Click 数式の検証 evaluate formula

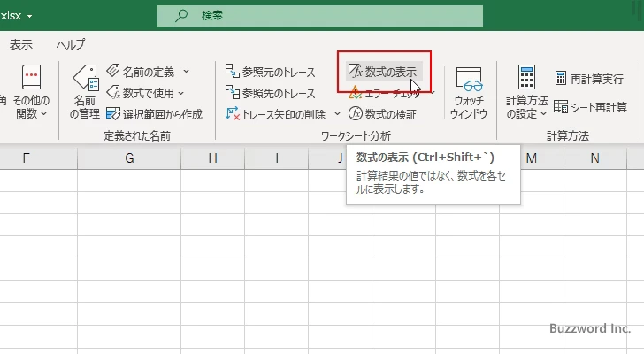383,114
